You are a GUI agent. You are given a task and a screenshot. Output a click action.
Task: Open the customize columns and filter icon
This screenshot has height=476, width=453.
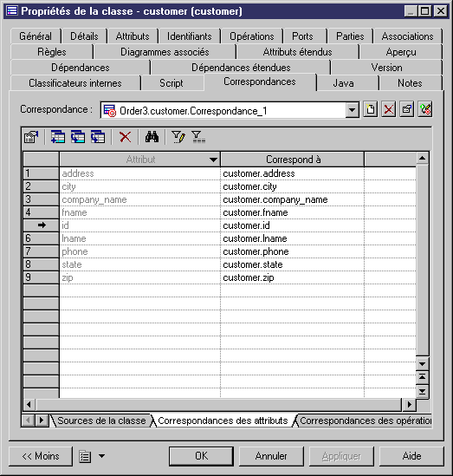(x=178, y=137)
